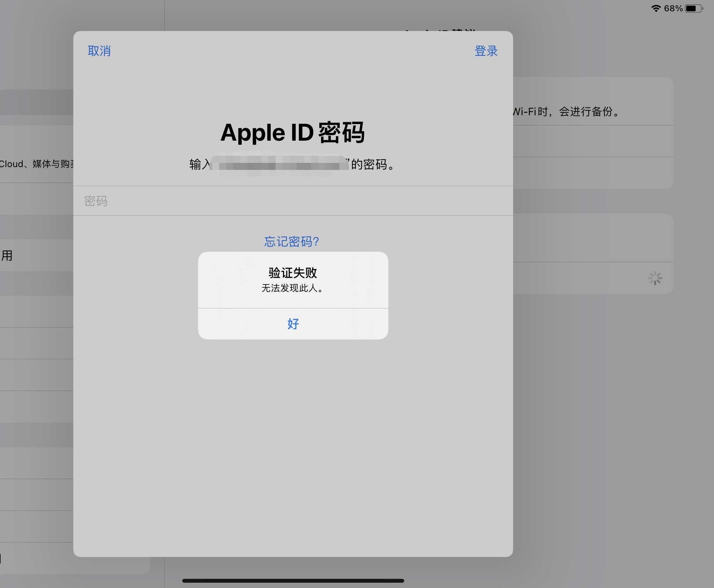Tap 登录 to sign in
Image resolution: width=714 pixels, height=588 pixels.
coord(486,51)
